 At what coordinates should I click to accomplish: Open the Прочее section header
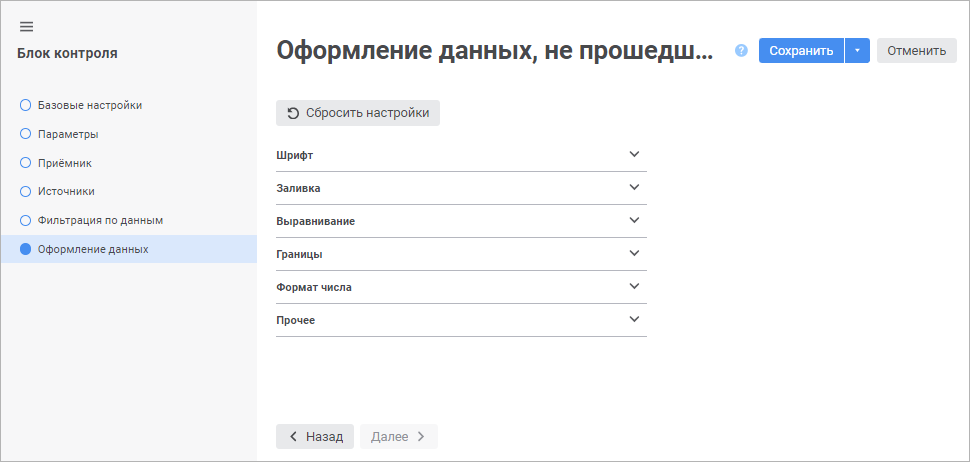tap(460, 320)
